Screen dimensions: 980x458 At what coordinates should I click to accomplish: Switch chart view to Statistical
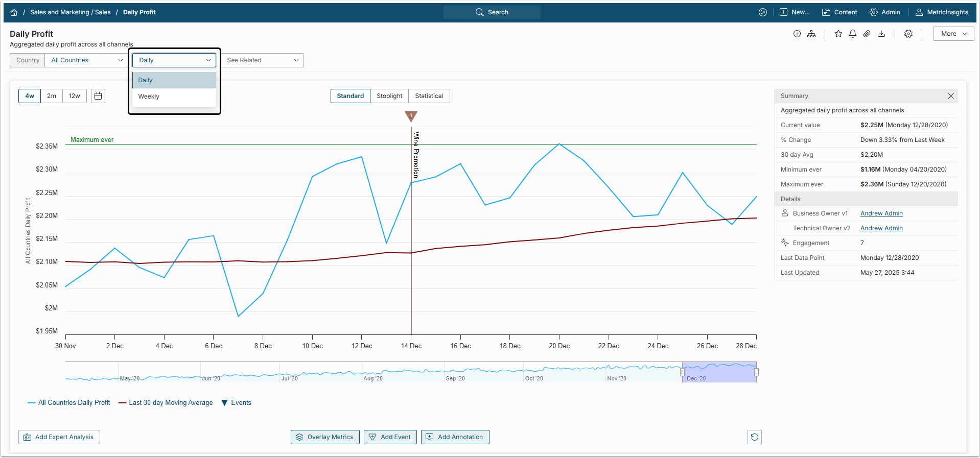click(x=429, y=96)
